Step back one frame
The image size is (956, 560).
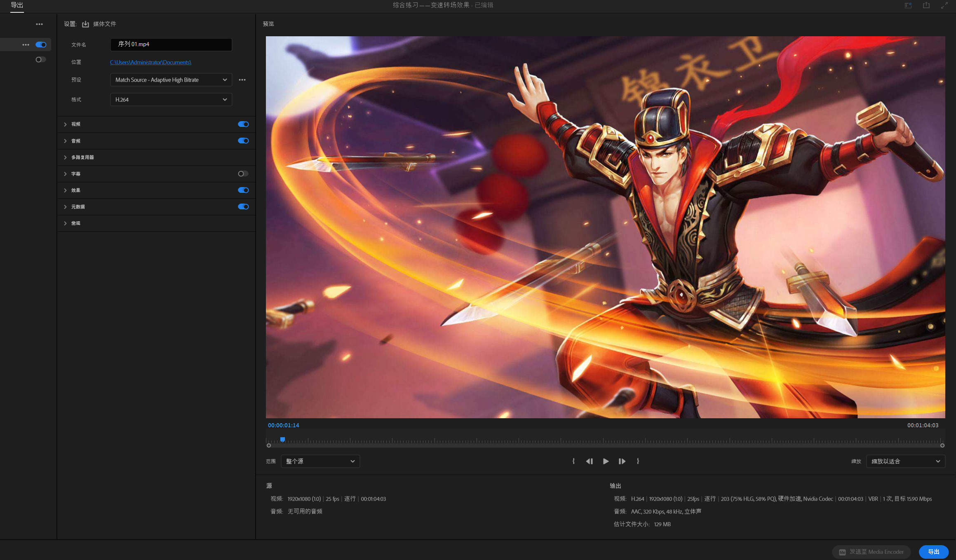pyautogui.click(x=589, y=461)
